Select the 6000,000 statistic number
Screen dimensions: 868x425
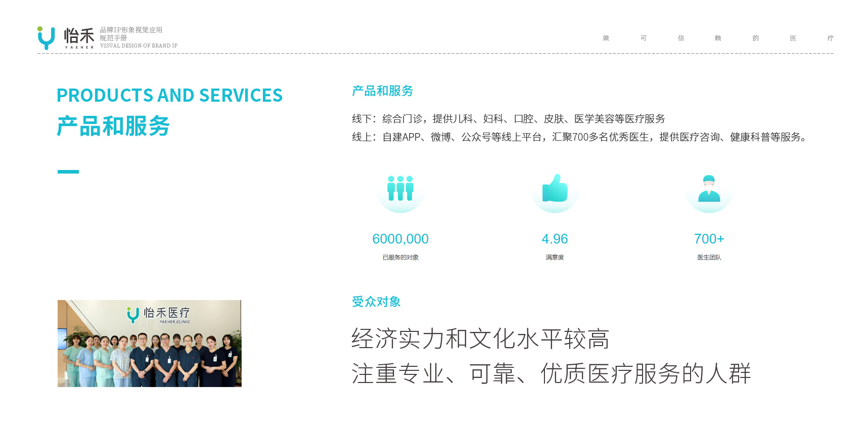[400, 239]
